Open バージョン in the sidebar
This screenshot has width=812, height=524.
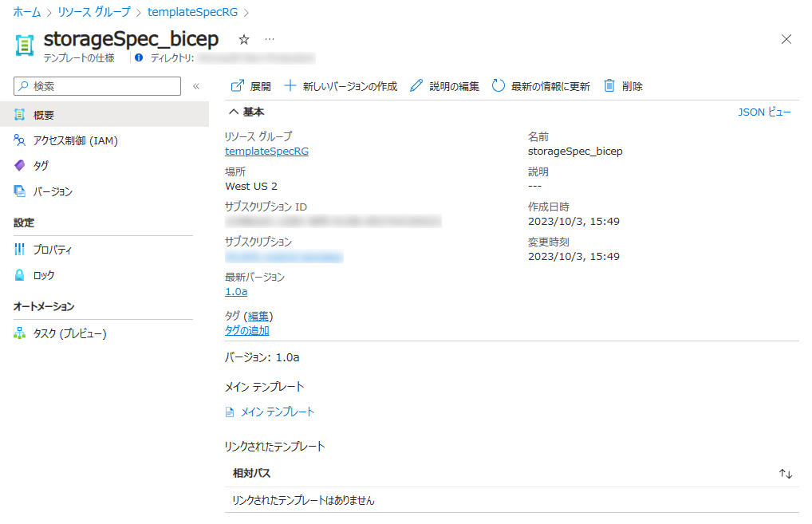click(53, 191)
